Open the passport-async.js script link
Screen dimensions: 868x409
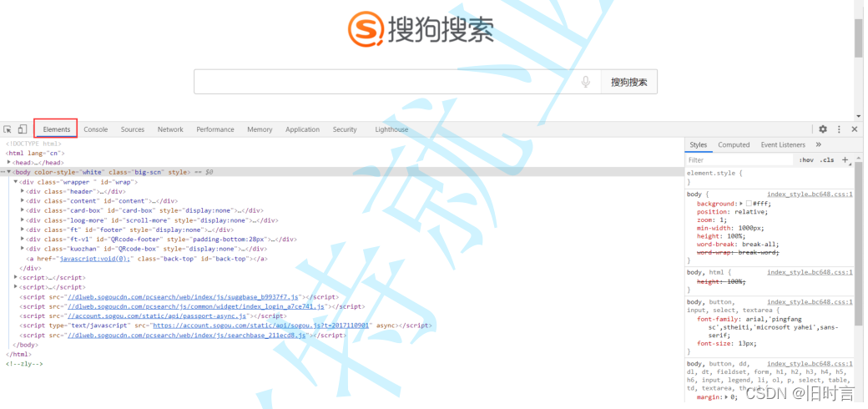(157, 316)
